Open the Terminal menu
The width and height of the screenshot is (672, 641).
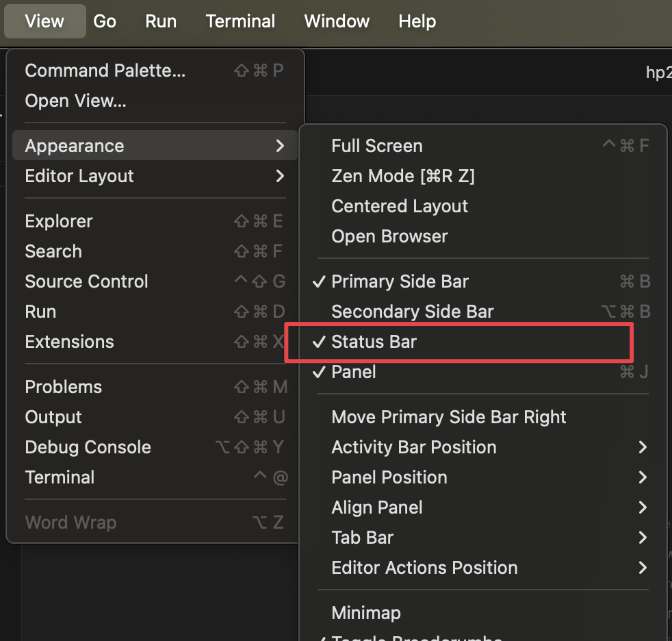(x=240, y=21)
